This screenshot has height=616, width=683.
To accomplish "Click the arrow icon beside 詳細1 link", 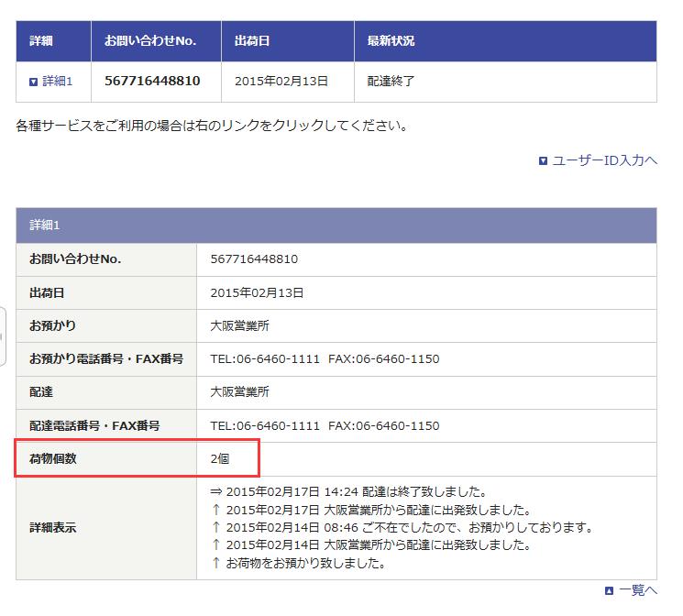I will [34, 82].
